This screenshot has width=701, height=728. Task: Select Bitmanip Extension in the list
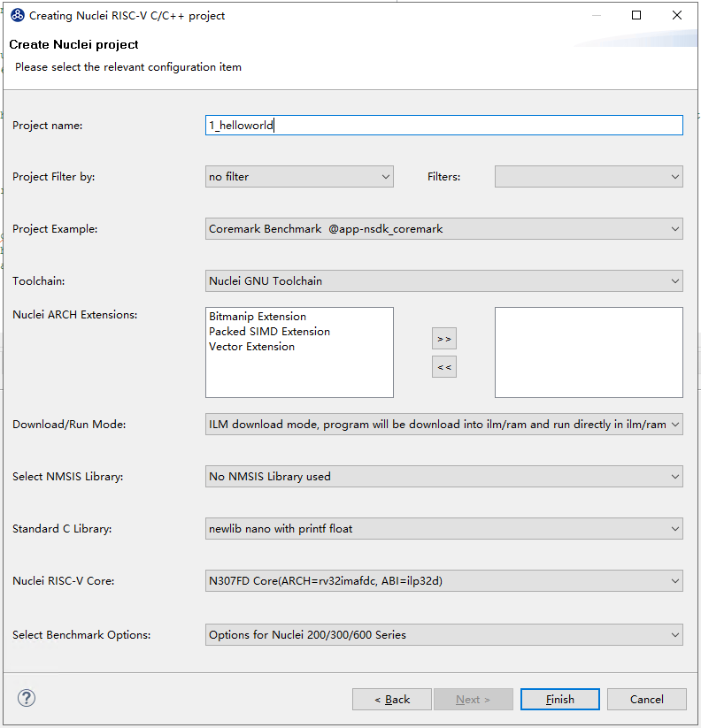pyautogui.click(x=258, y=317)
